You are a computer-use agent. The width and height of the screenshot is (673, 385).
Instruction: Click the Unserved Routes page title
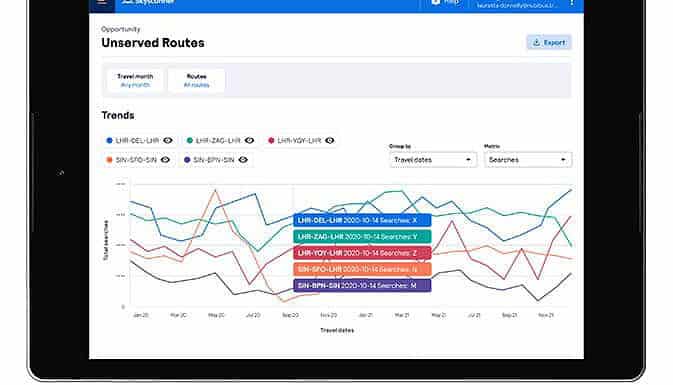(153, 43)
